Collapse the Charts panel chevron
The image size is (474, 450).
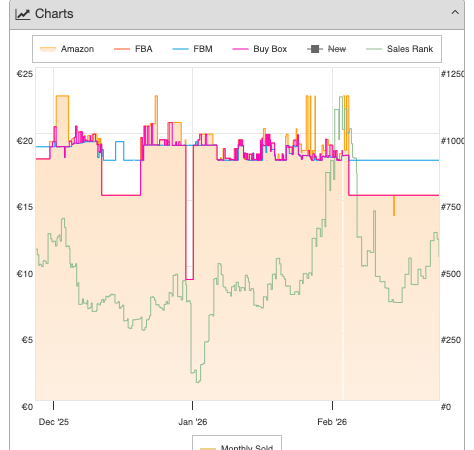[455, 13]
